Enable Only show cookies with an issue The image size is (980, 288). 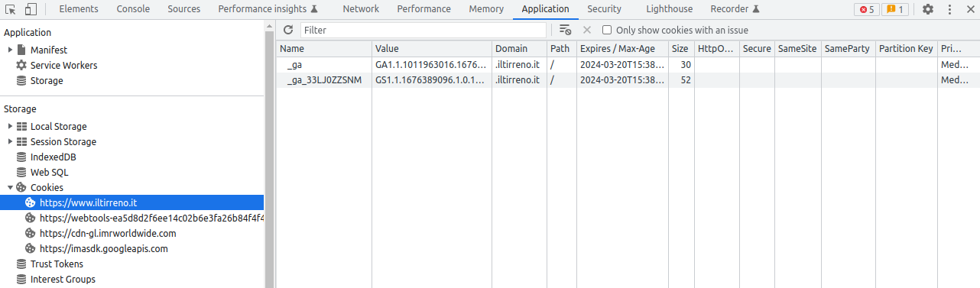pos(607,30)
